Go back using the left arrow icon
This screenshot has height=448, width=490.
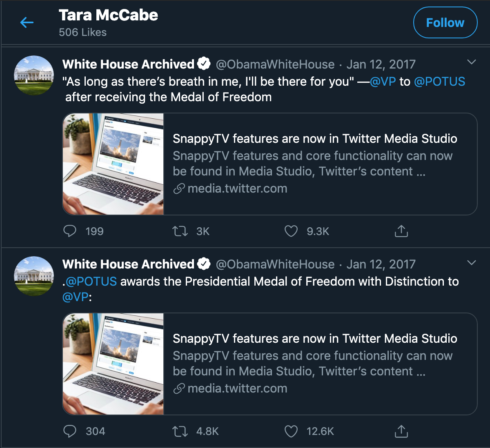click(x=27, y=22)
